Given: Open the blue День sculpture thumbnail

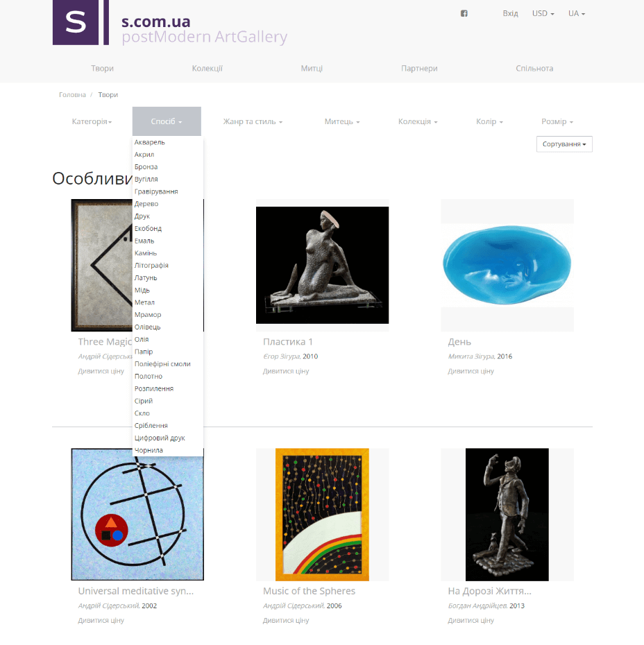Looking at the screenshot, I should [x=507, y=266].
